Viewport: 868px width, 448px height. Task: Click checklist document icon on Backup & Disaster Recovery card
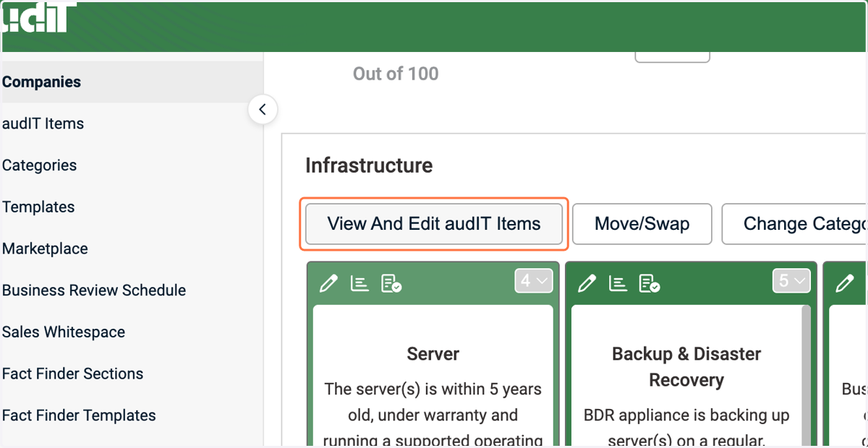point(650,283)
